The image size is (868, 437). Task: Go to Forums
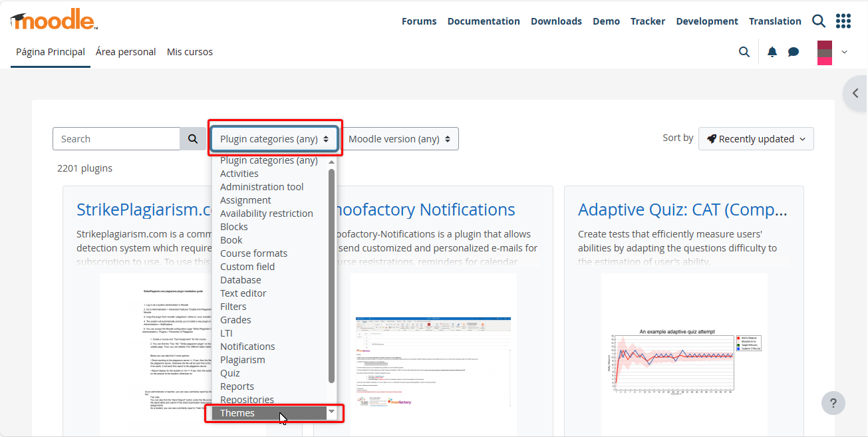(x=419, y=21)
